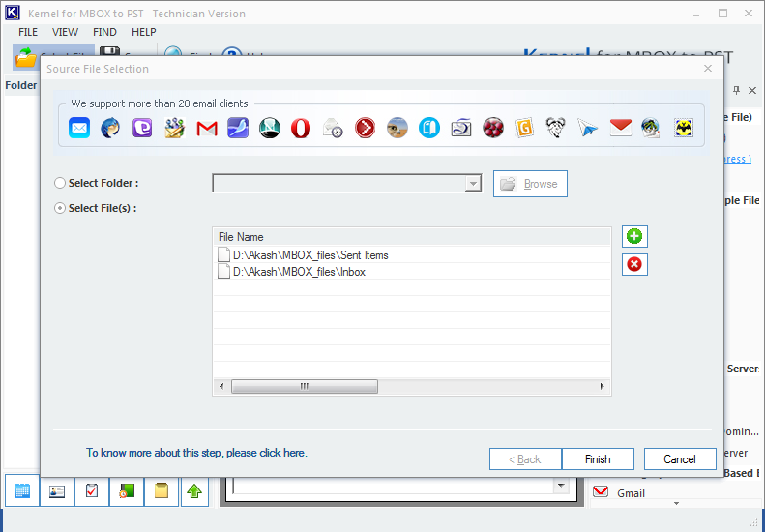Click the Finish button
765x532 pixels.
pos(598,459)
